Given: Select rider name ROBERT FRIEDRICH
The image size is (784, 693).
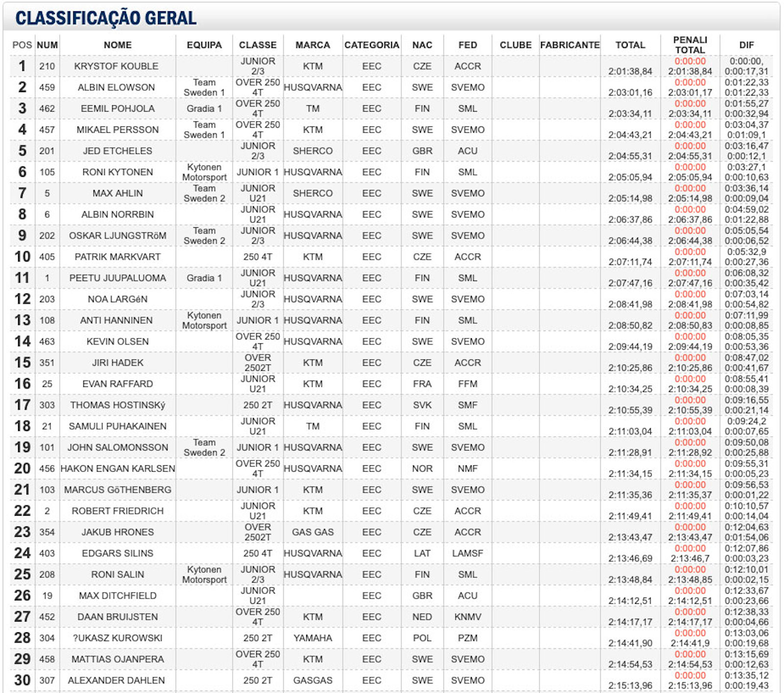Looking at the screenshot, I should coord(118,511).
